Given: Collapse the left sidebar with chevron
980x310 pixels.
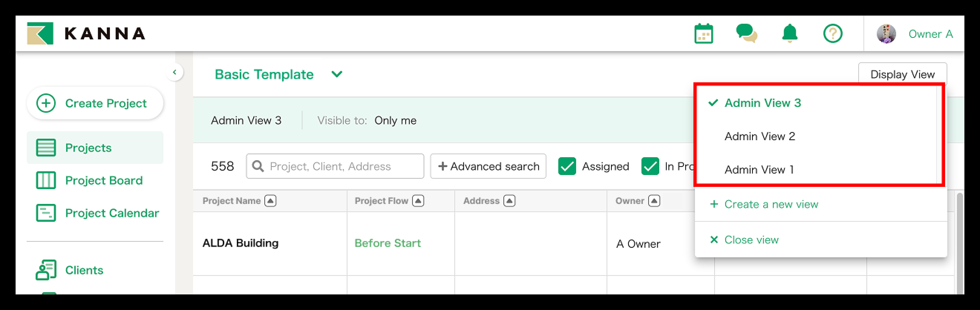Looking at the screenshot, I should point(174,72).
